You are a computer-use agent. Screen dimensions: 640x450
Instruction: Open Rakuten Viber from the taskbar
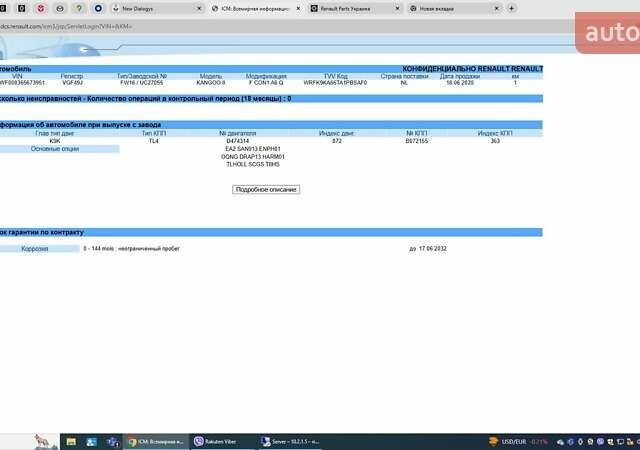tap(220, 442)
